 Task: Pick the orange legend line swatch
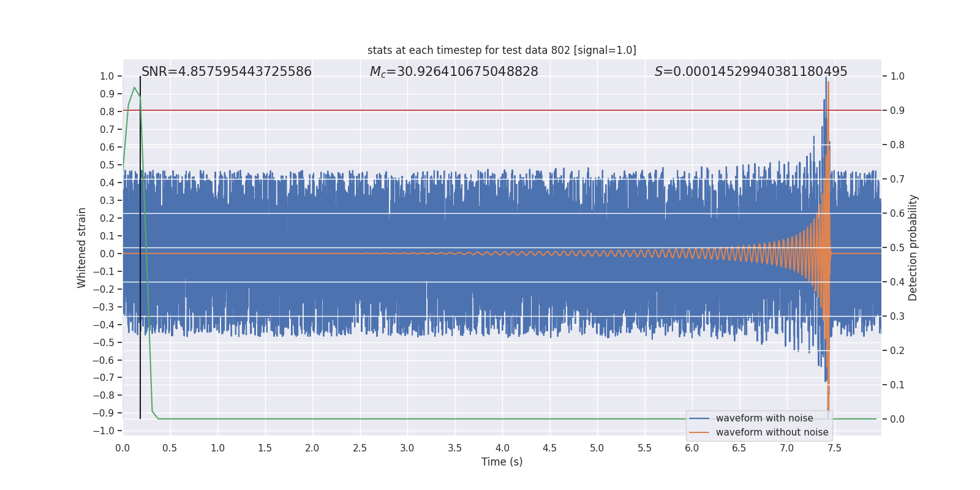(x=699, y=432)
